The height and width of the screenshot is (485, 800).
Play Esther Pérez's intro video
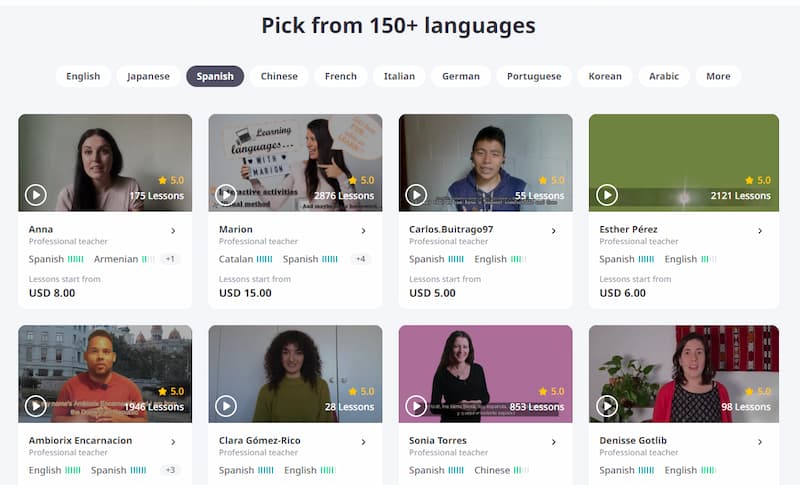point(607,195)
